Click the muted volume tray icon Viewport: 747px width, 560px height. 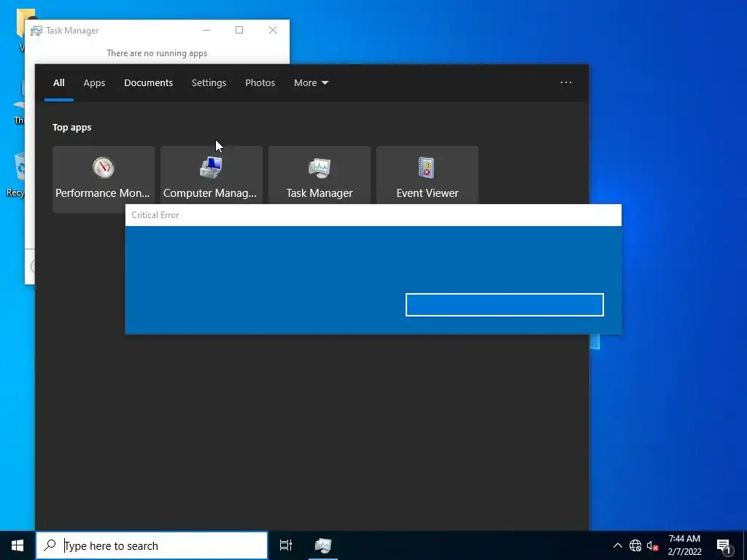pos(652,545)
